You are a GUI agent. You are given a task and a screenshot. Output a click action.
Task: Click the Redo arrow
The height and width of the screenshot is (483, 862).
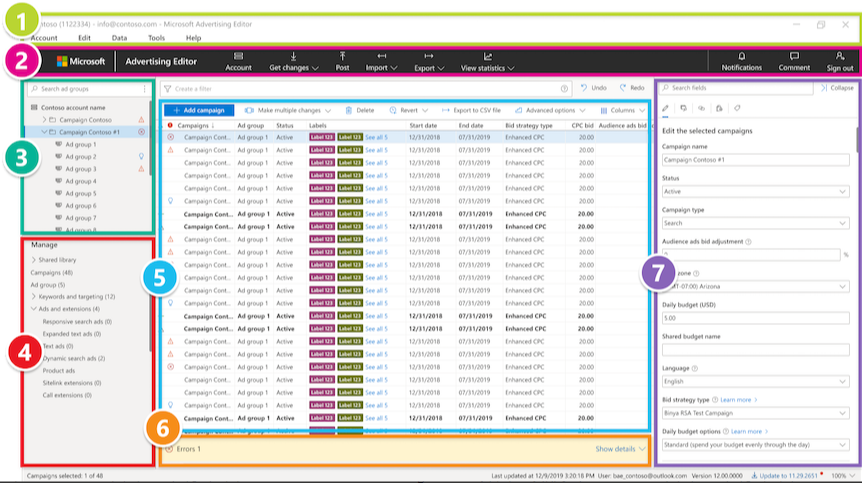coord(623,88)
